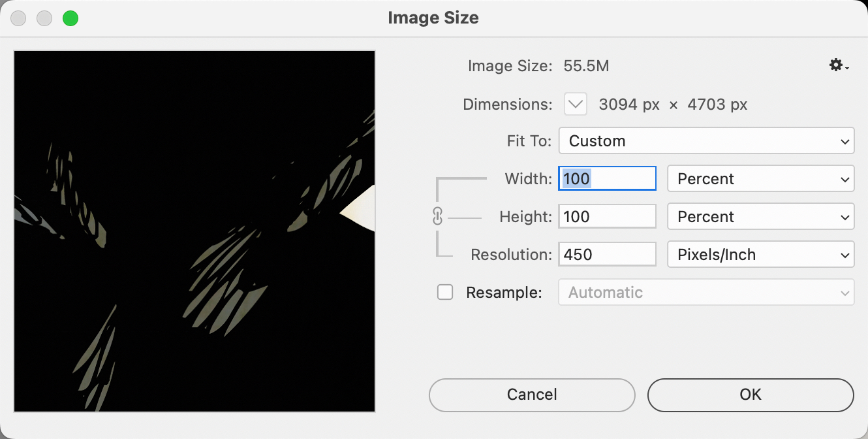The height and width of the screenshot is (439, 868).
Task: Click the Automatic resample method dropdown
Action: pos(706,293)
